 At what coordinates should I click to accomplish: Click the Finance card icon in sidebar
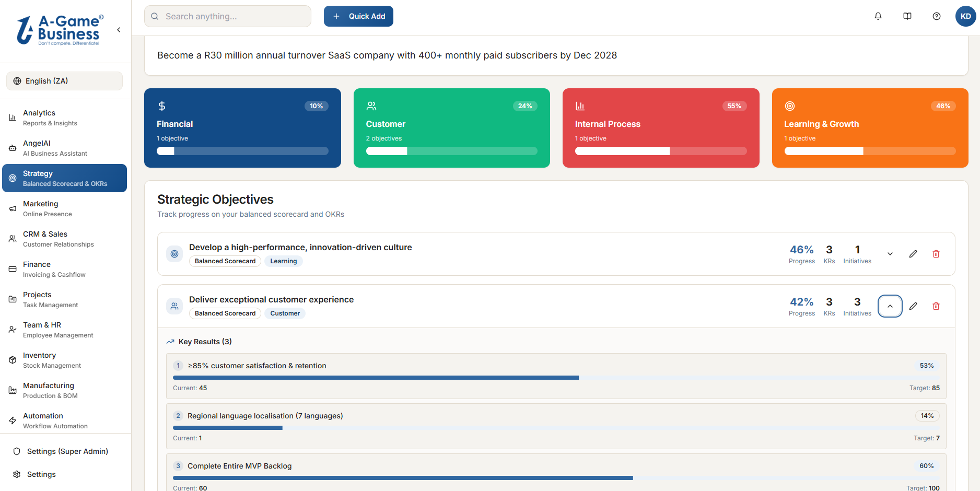coord(13,270)
